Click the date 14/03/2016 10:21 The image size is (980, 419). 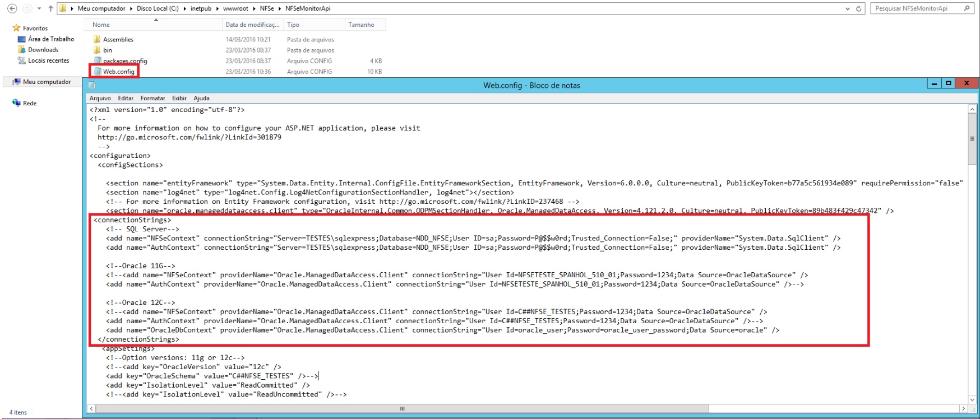[x=248, y=39]
